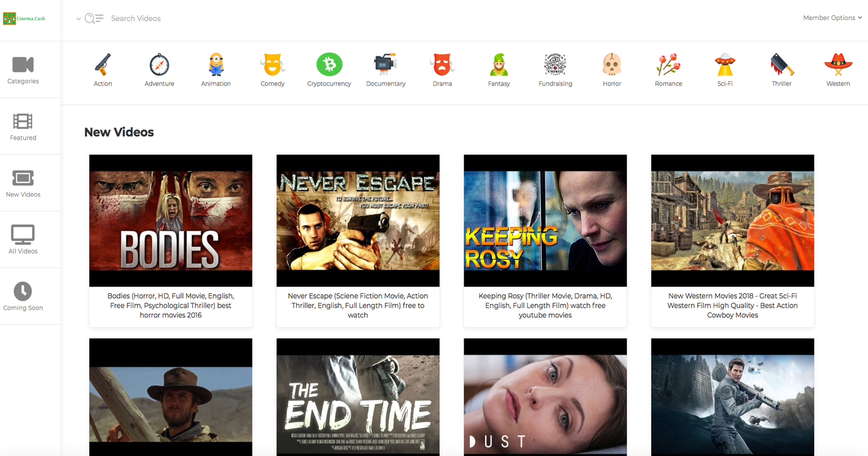The image size is (868, 456).
Task: Open the Bodies movie thumbnail
Action: (x=171, y=221)
